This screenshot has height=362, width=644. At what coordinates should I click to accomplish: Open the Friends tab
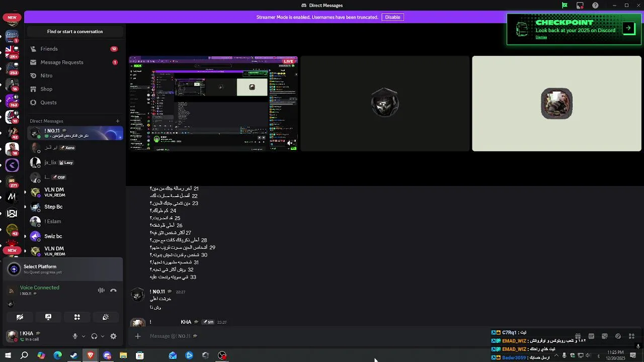click(75, 49)
